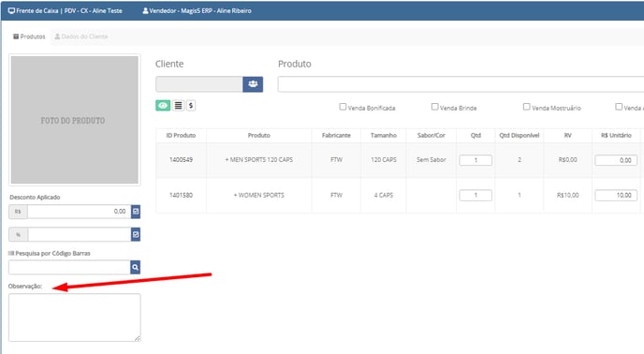Image resolution: width=644 pixels, height=354 pixels.
Task: Check the Venda Brinde checkbox
Action: [x=434, y=107]
